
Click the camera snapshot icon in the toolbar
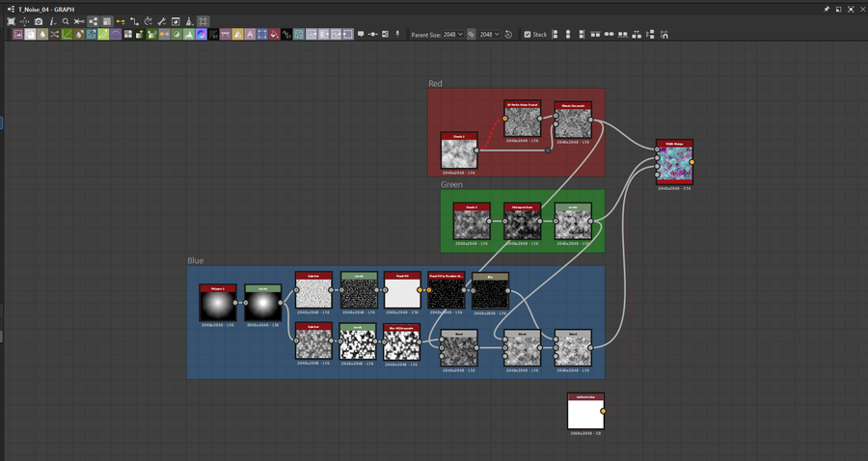tap(39, 20)
